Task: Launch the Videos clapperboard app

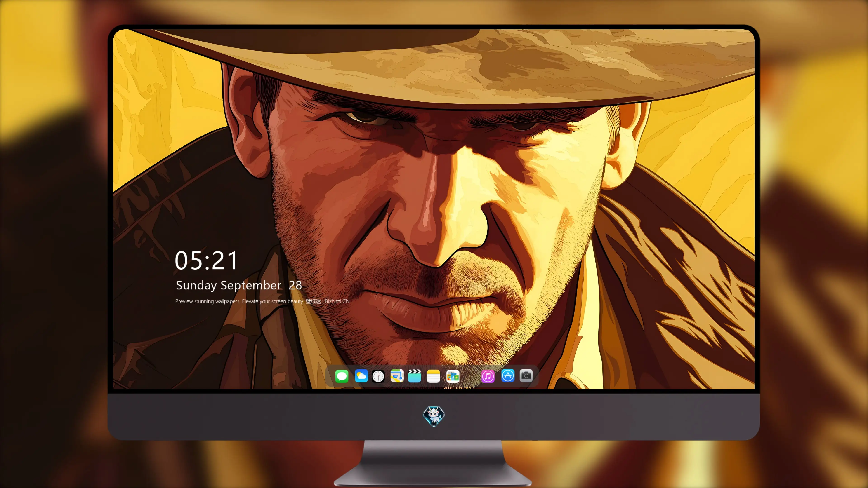Action: pyautogui.click(x=415, y=376)
